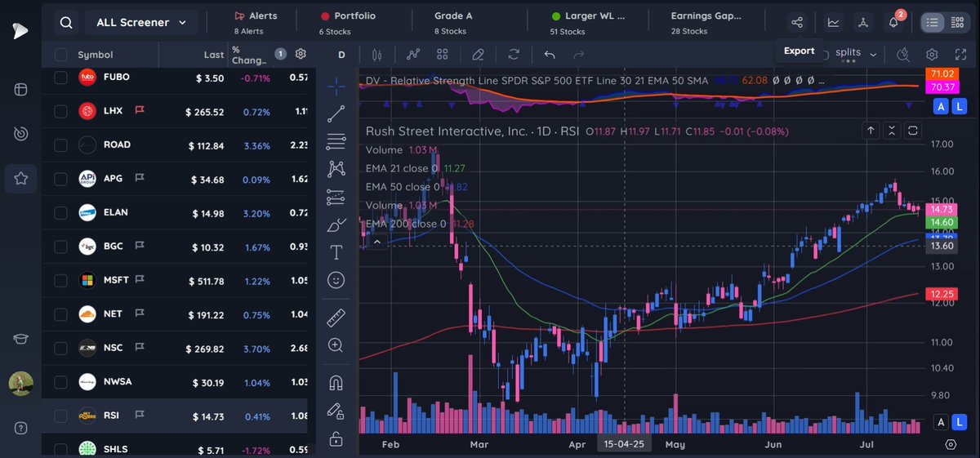Click the refresh arrows icon in chart toolbar
Image resolution: width=980 pixels, height=458 pixels.
pos(514,55)
